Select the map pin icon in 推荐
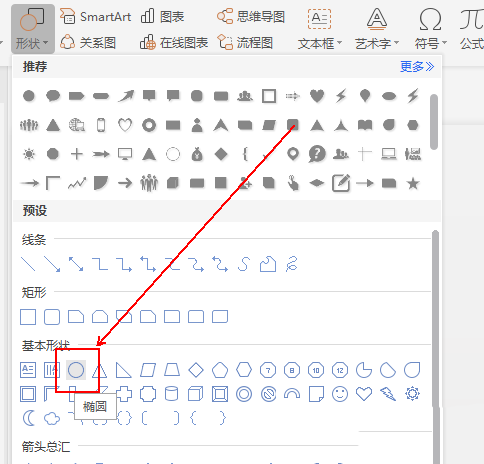Screen dimensions: 484x464 pyautogui.click(x=293, y=154)
